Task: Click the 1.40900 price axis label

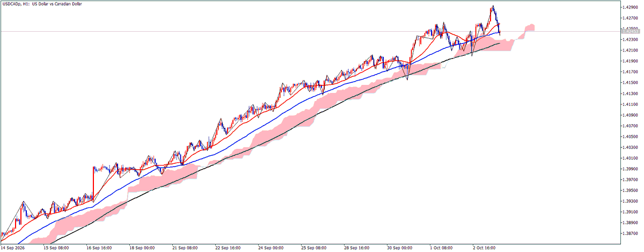Action: 630,115
